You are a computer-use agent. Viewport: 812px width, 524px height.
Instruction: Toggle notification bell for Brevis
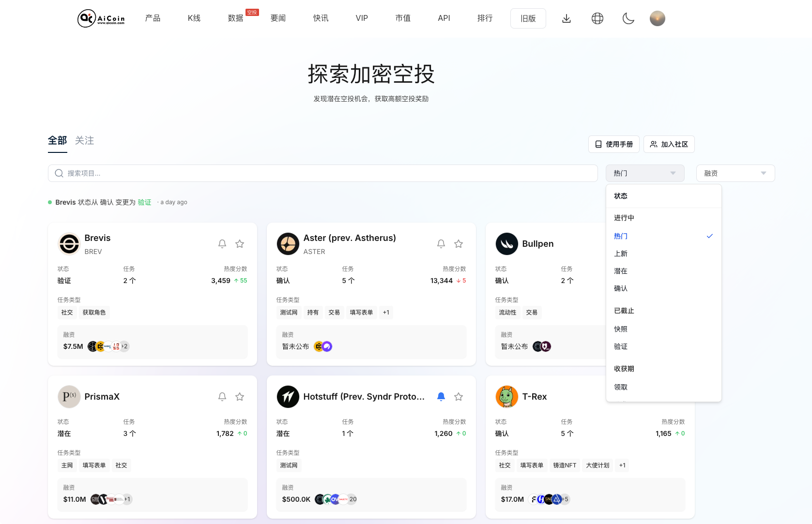point(222,244)
